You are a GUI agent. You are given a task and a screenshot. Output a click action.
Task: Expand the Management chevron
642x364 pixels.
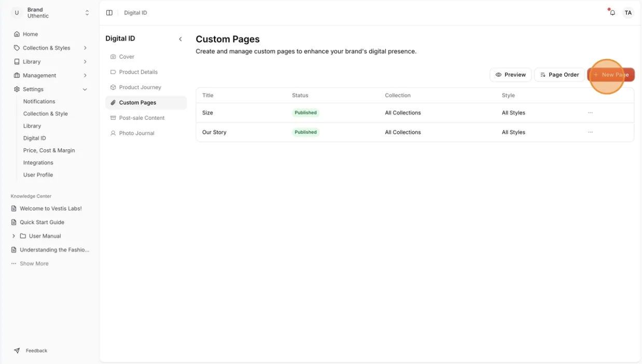(85, 75)
